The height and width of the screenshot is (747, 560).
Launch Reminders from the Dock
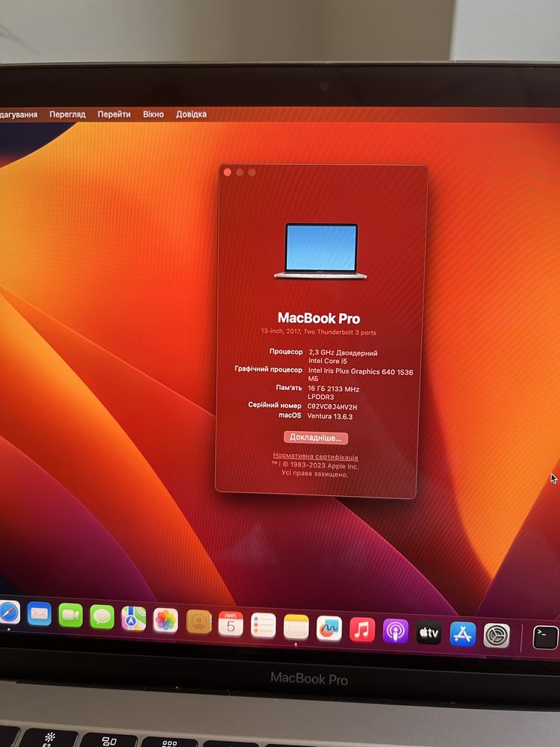click(264, 625)
